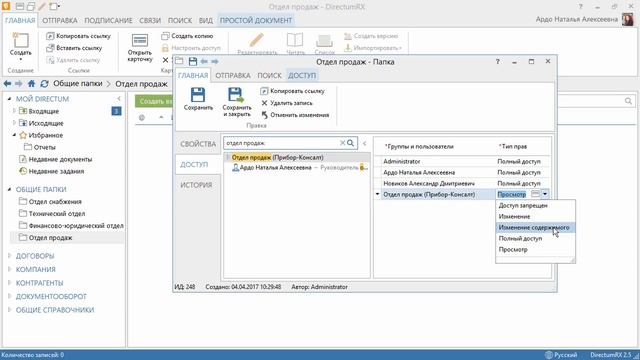Click dropdown arrow of Тип прав cell
Viewport: 640px width, 360px height.
tap(545, 194)
